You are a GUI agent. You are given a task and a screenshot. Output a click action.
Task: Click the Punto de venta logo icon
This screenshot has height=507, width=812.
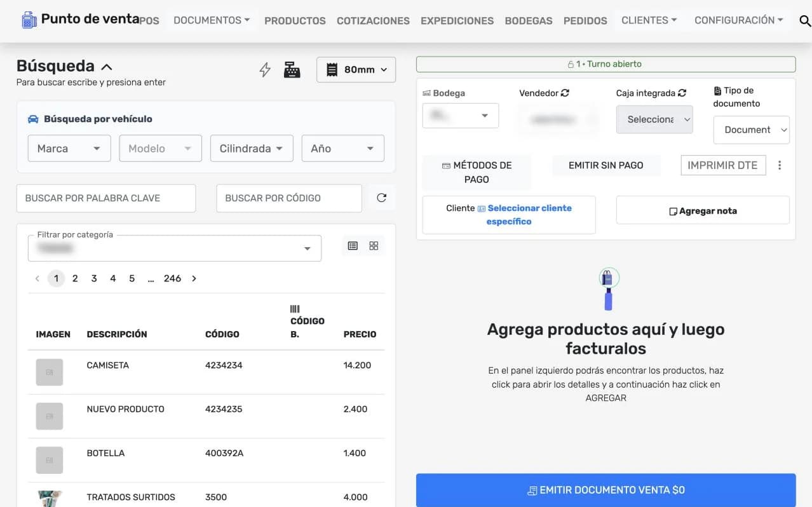[x=29, y=20]
